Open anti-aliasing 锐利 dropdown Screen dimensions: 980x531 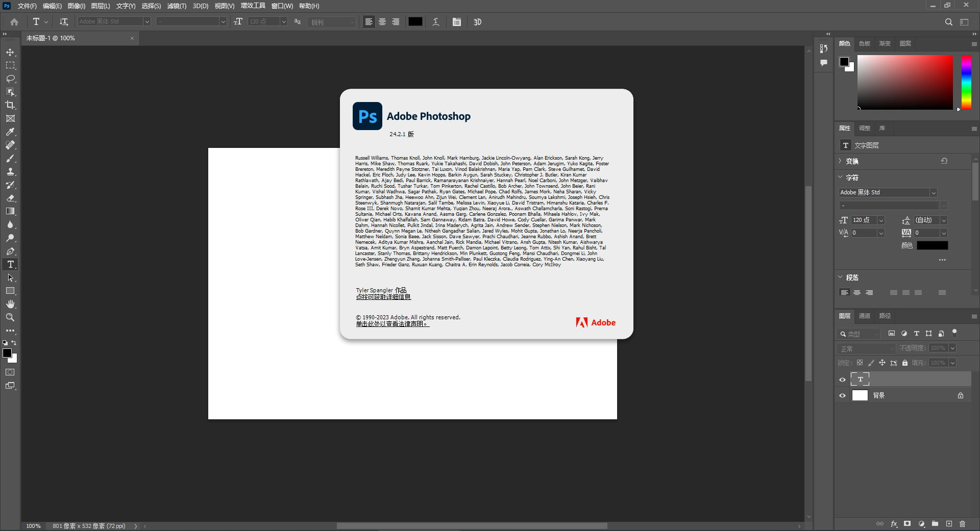tap(332, 22)
